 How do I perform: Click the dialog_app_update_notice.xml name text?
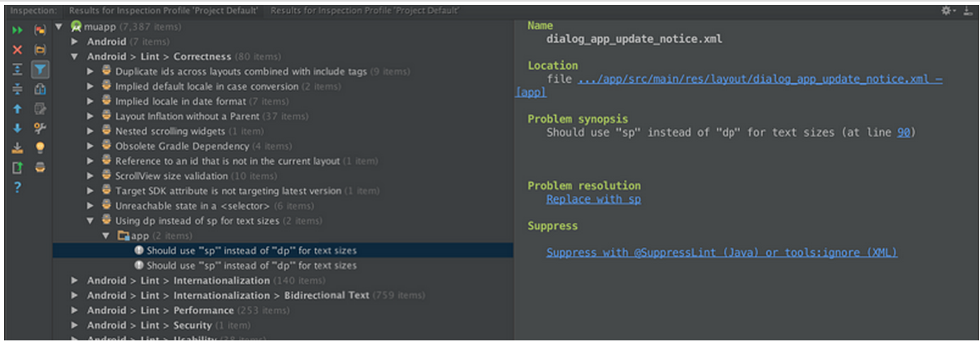tap(634, 38)
